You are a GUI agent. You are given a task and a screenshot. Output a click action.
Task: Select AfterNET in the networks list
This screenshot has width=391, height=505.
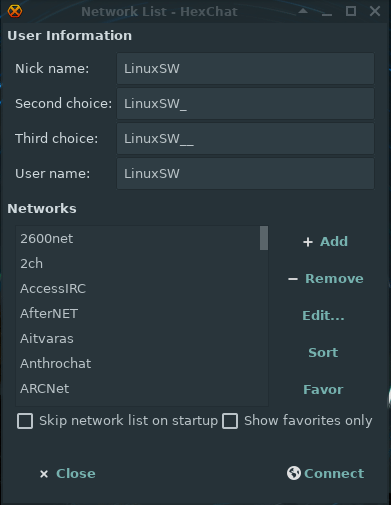(138, 314)
